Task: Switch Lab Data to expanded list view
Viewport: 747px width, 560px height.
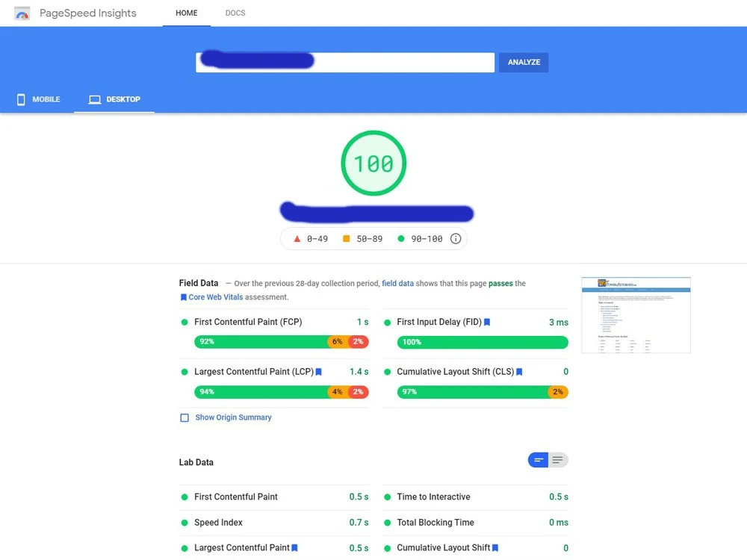Action: point(558,460)
